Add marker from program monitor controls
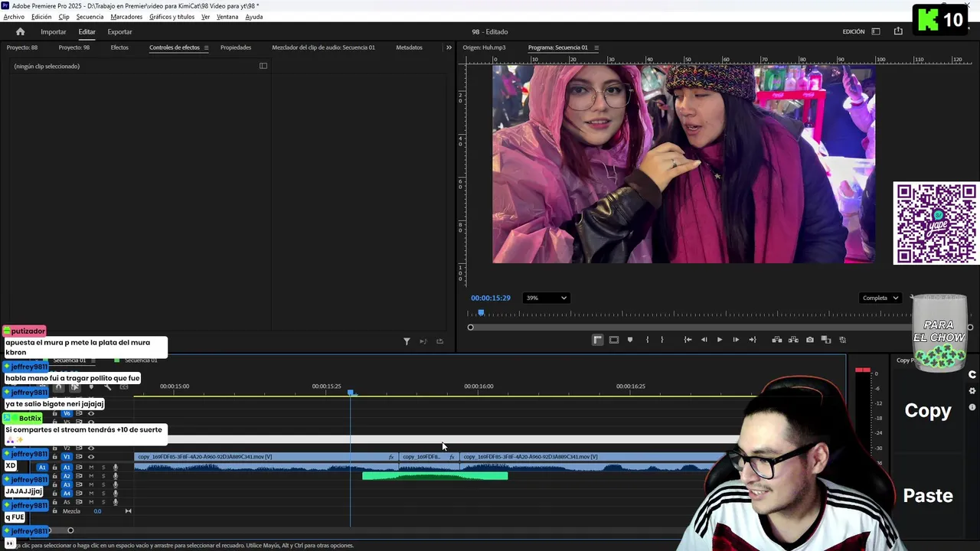980x551 pixels. point(630,340)
